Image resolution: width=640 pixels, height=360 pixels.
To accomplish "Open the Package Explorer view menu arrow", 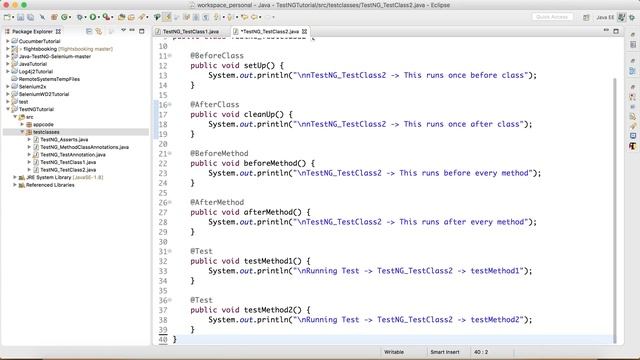I will (123, 31).
